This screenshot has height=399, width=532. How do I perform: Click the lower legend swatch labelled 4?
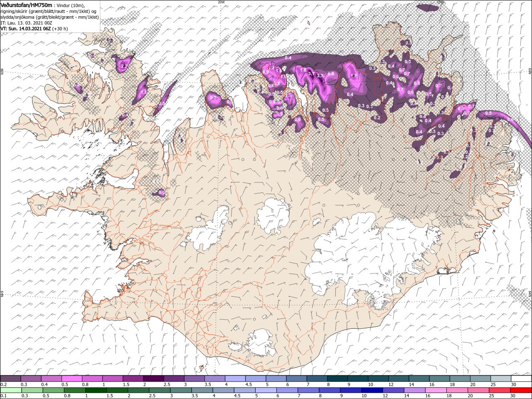pos(223,390)
